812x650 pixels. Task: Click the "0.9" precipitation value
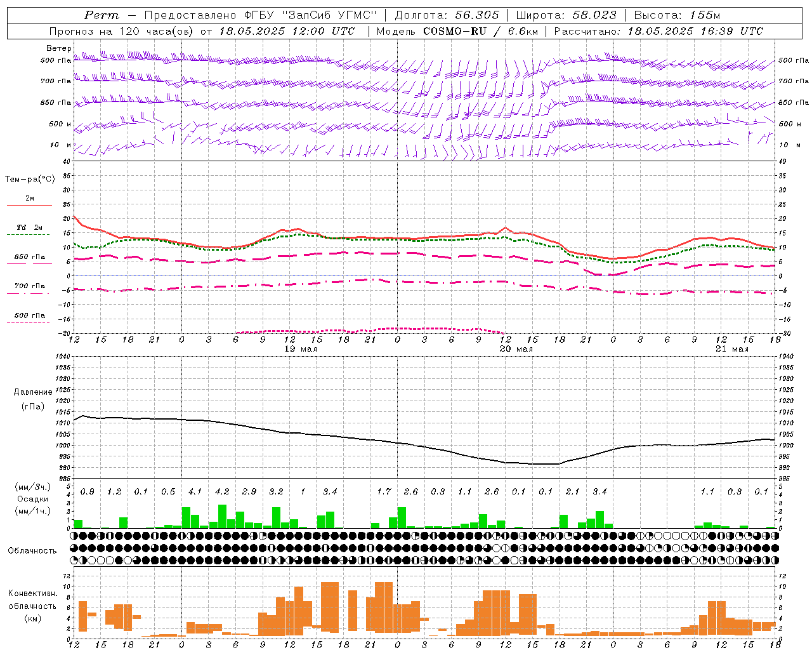(x=88, y=492)
